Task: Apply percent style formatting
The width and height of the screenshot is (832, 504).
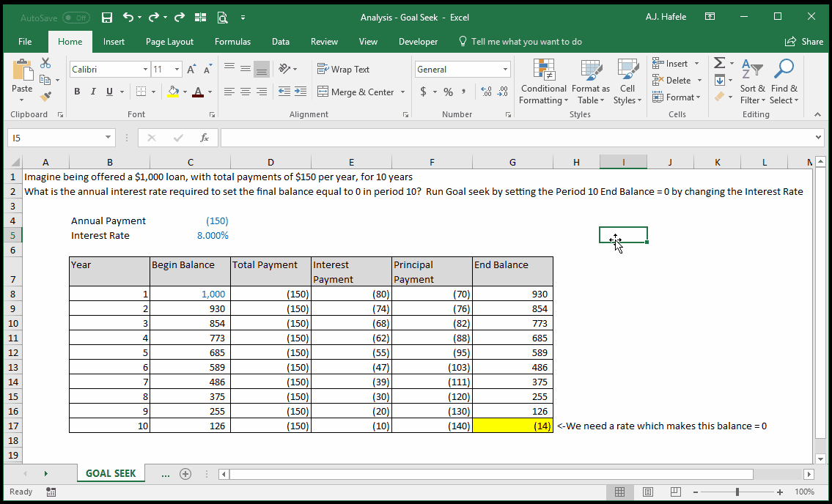Action: click(449, 92)
